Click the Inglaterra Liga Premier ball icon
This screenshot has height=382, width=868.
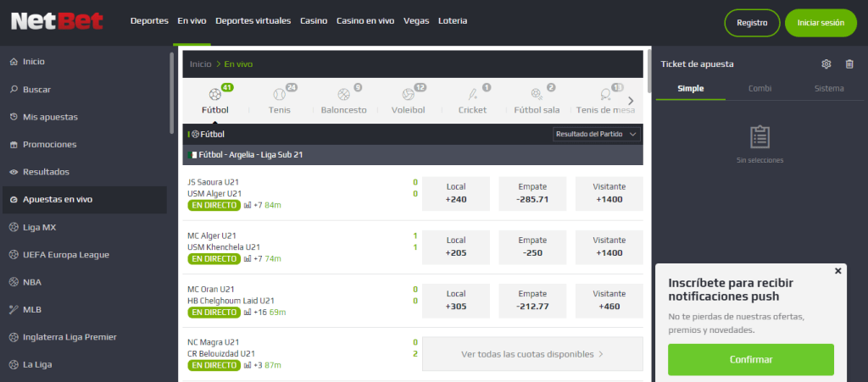coord(14,336)
